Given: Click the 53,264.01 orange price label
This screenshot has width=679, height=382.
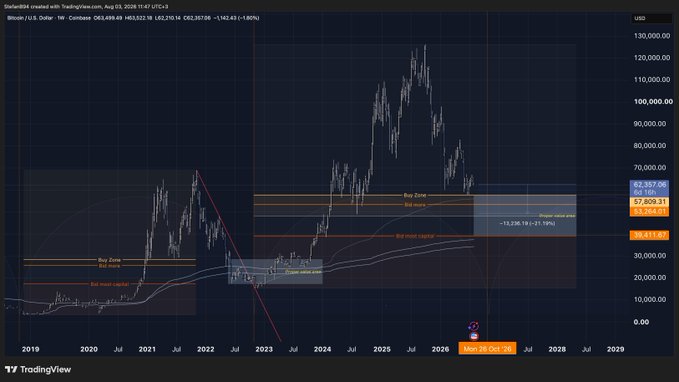Looking at the screenshot, I should point(650,211).
